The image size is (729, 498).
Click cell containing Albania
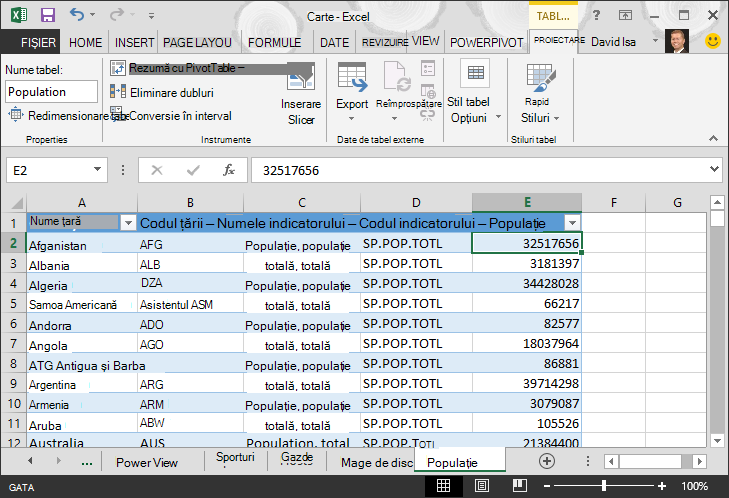pos(82,265)
